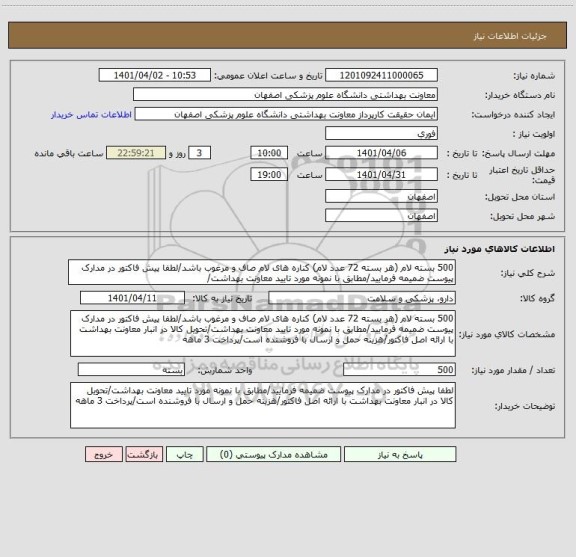Click the validity time field 19:00
Viewport: 576px width, 557px height.
pos(269,175)
